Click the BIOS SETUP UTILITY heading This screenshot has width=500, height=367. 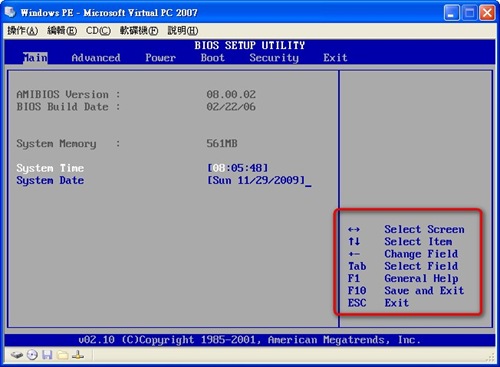250,45
